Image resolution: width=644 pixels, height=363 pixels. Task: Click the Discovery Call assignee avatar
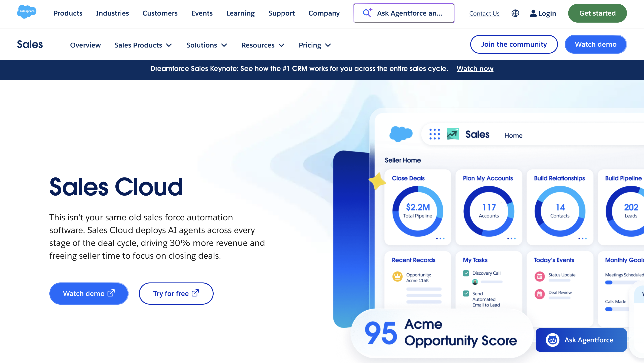click(x=475, y=282)
